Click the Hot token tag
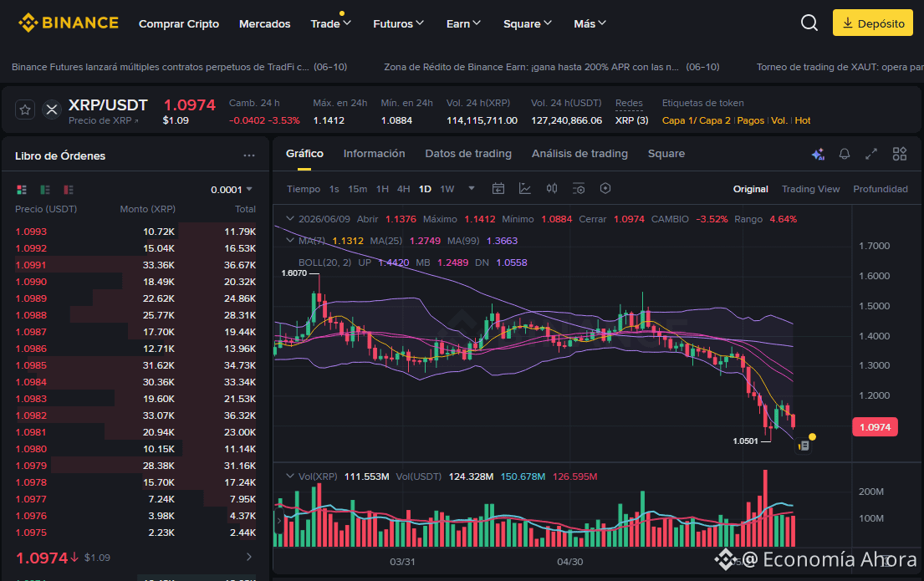924x581 pixels. pos(803,120)
